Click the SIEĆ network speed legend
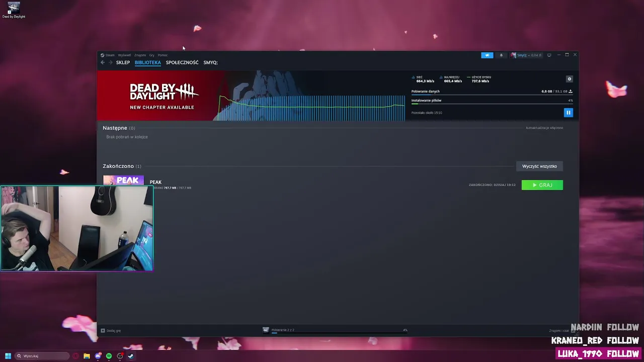Screen dimensions: 644x362 point(423,79)
